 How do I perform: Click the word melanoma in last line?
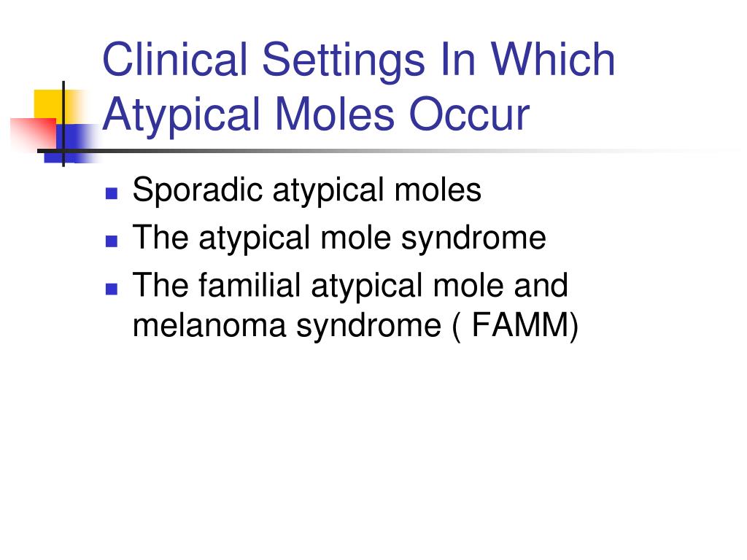tap(209, 325)
